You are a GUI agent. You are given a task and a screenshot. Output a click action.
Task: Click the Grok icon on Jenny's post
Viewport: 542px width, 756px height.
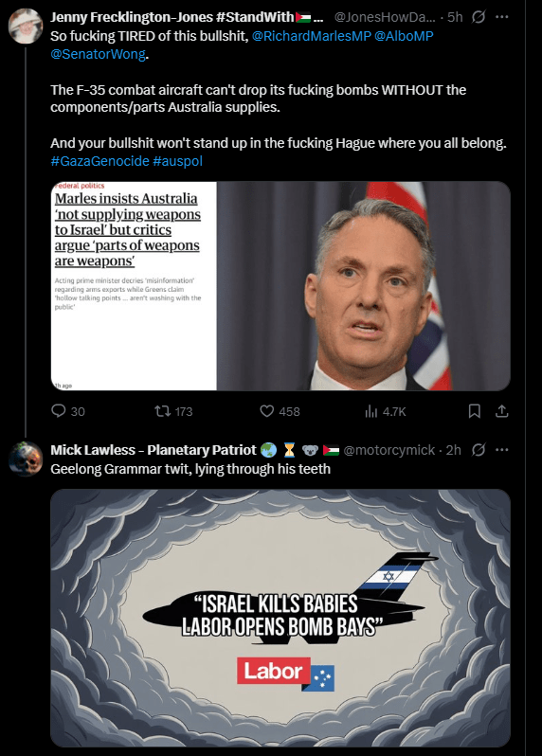tap(479, 17)
